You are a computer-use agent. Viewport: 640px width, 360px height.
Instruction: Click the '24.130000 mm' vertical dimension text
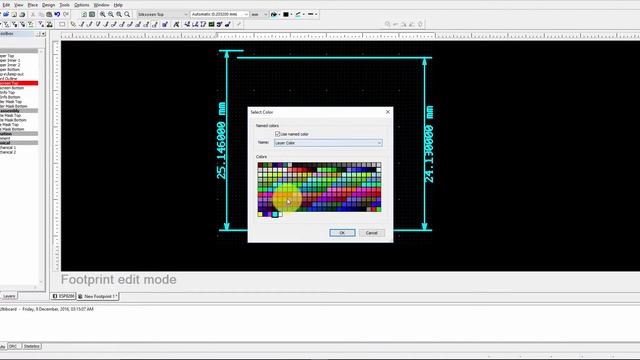429,144
